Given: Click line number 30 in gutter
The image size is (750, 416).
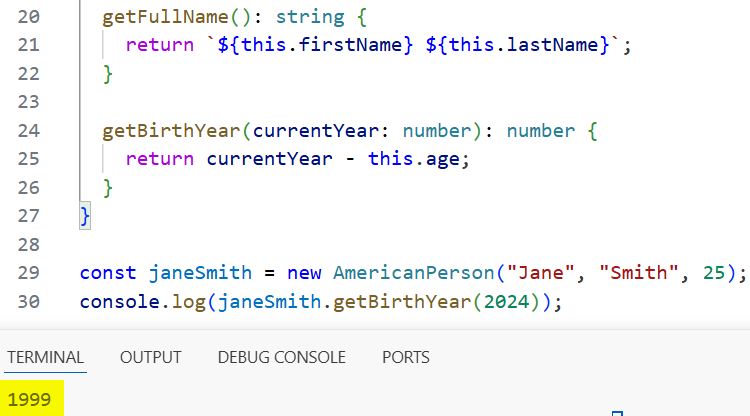Looking at the screenshot, I should (x=29, y=302).
